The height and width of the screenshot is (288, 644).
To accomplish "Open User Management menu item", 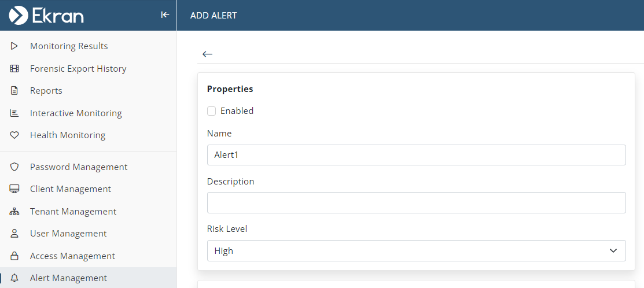I will 68,234.
